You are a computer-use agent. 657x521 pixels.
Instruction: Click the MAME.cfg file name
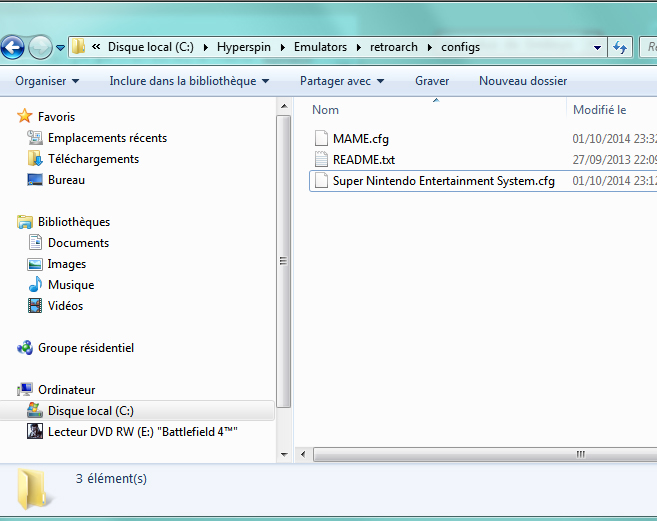pyautogui.click(x=361, y=139)
